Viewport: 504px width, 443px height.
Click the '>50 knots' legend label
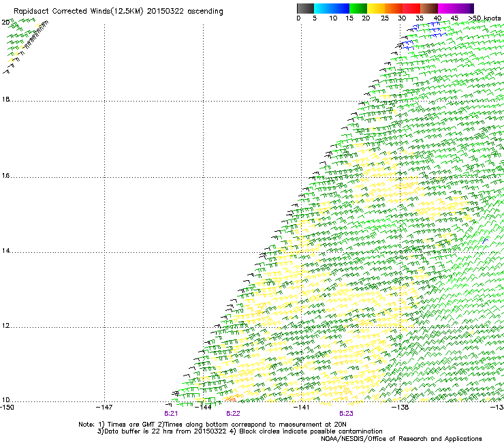click(x=484, y=18)
